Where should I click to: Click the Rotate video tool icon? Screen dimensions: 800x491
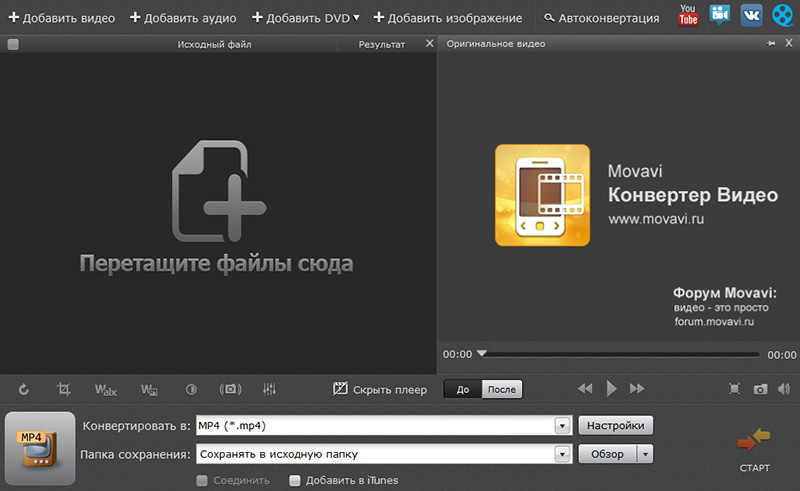click(x=23, y=390)
